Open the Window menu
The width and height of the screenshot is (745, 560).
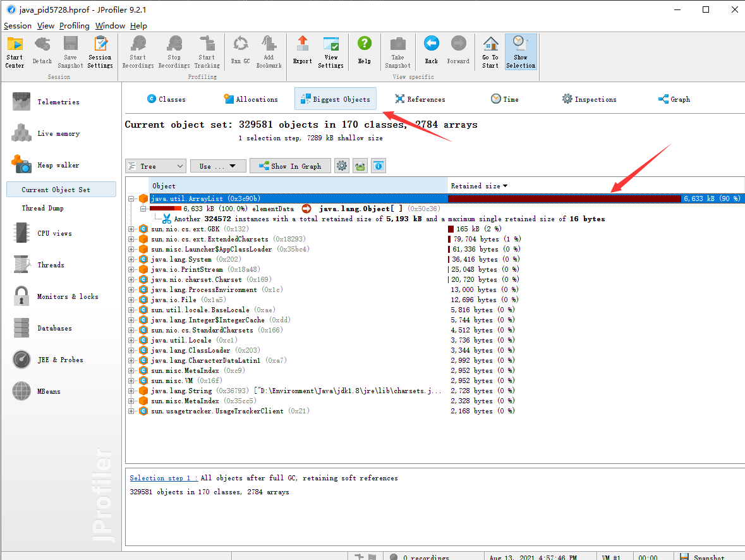pyautogui.click(x=110, y=26)
